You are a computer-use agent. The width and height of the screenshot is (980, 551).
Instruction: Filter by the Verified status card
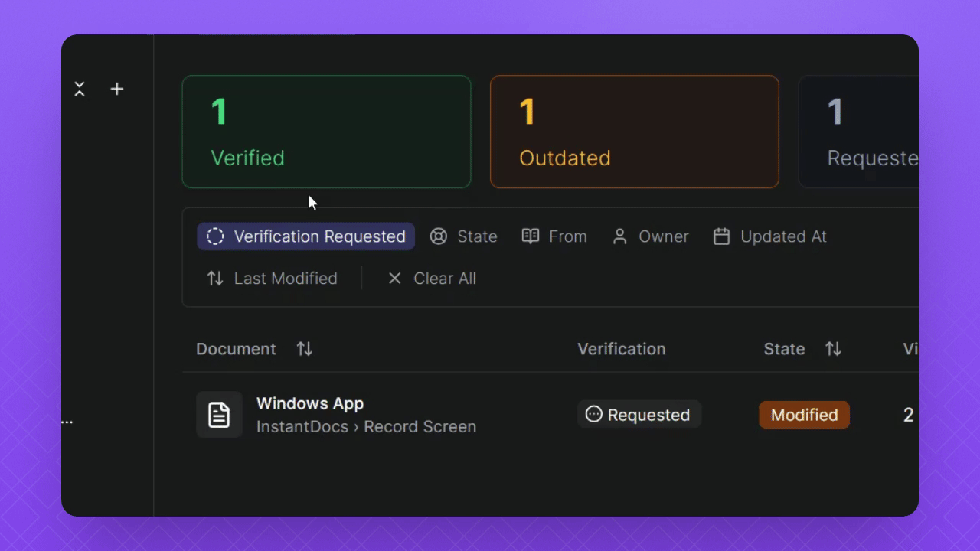pos(326,132)
